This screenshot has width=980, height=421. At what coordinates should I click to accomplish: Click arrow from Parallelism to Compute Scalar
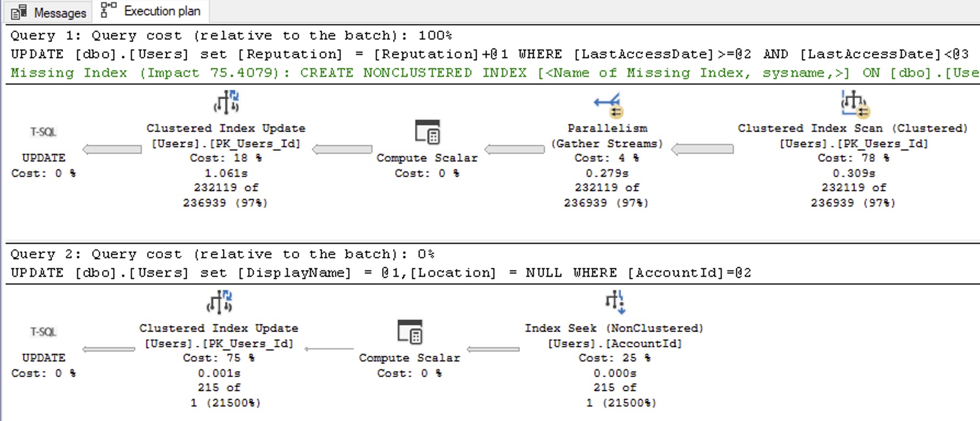pos(515,149)
